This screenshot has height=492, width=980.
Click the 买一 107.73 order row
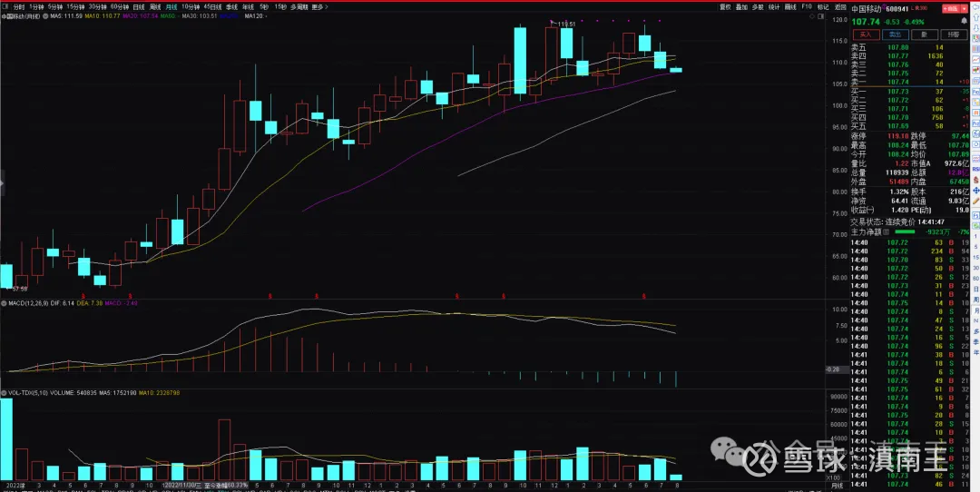pyautogui.click(x=909, y=92)
